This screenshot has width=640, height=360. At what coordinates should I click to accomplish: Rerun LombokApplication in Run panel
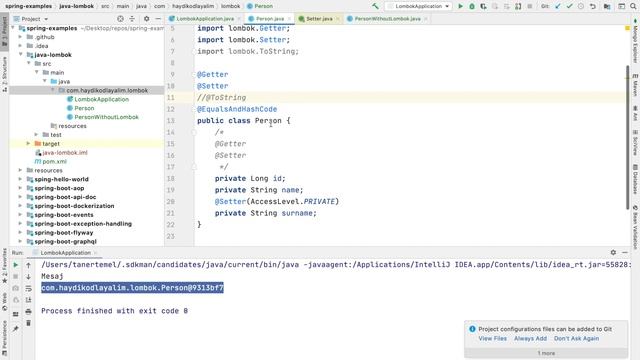pos(16,265)
